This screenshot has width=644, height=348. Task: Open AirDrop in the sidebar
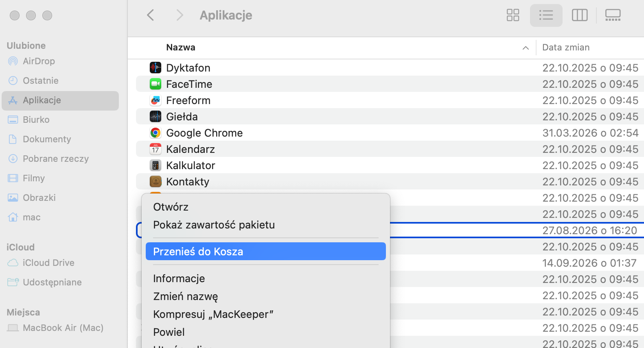pyautogui.click(x=60, y=61)
